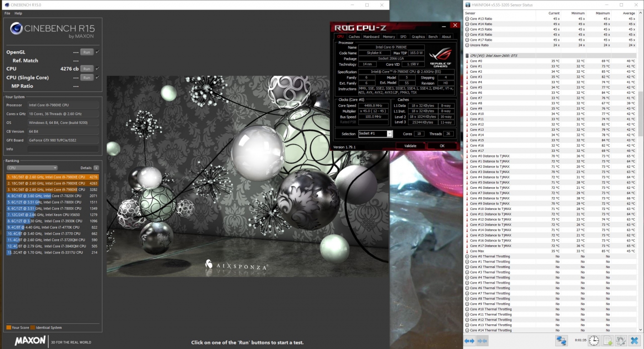
Task: Switch to the Bench tab in CPU-Z
Action: 433,37
